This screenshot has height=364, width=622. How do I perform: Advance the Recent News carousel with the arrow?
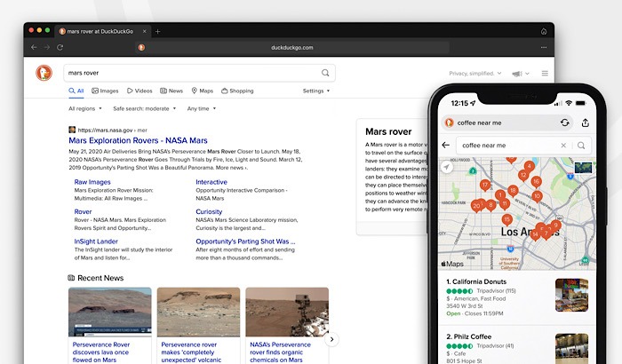click(x=331, y=339)
